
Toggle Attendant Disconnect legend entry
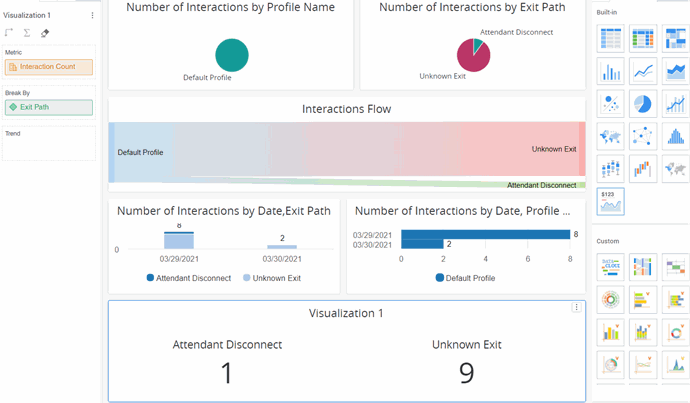pyautogui.click(x=189, y=278)
